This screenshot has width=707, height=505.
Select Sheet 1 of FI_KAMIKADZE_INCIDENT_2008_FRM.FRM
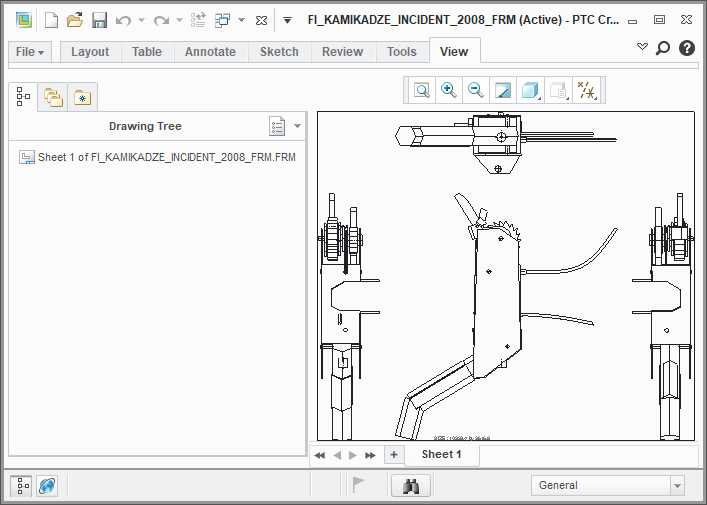point(157,157)
